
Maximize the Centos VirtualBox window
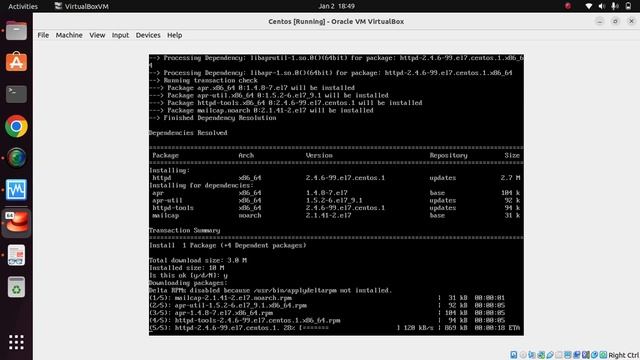point(615,21)
